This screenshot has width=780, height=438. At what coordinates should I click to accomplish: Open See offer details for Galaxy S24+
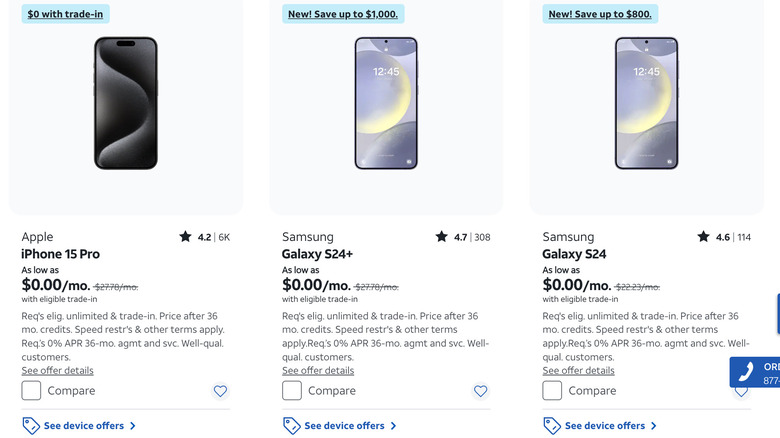point(318,370)
